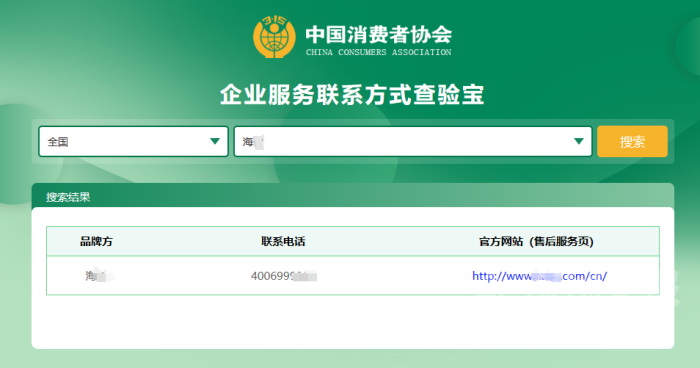Select the phone number starting with 400699

[x=283, y=276]
